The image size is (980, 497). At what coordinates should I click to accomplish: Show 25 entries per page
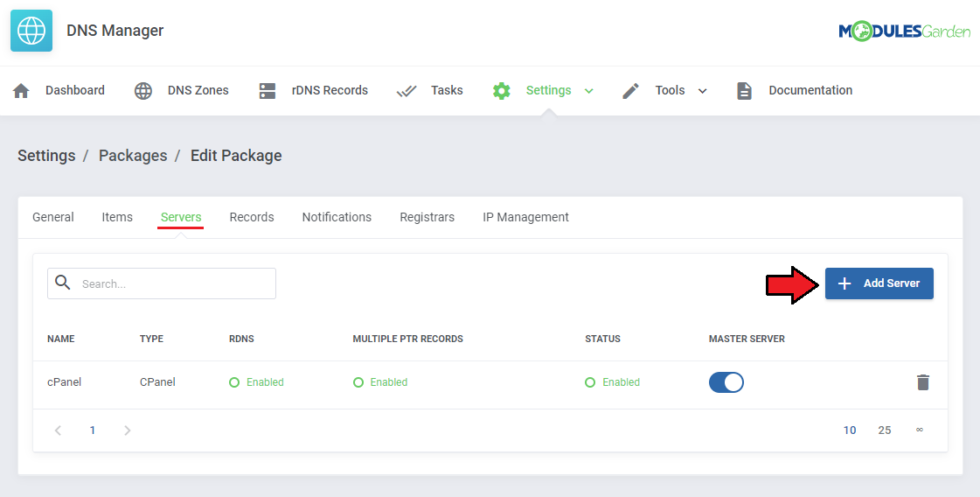[x=885, y=430]
